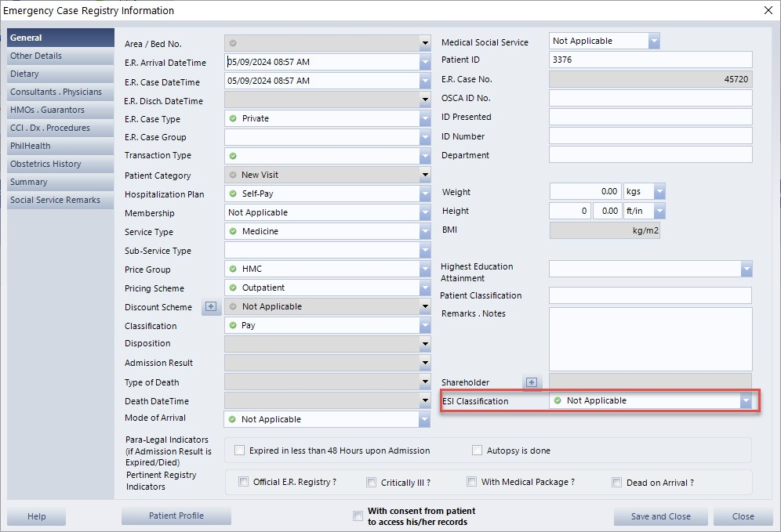Click green check icon in ESI Classification field
This screenshot has height=532, width=781.
tap(558, 400)
